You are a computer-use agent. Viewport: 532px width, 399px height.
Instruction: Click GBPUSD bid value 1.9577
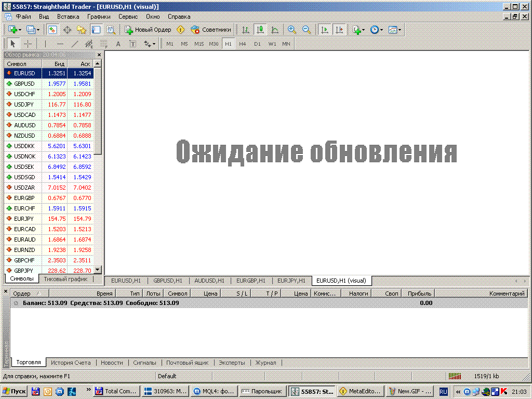click(x=57, y=84)
